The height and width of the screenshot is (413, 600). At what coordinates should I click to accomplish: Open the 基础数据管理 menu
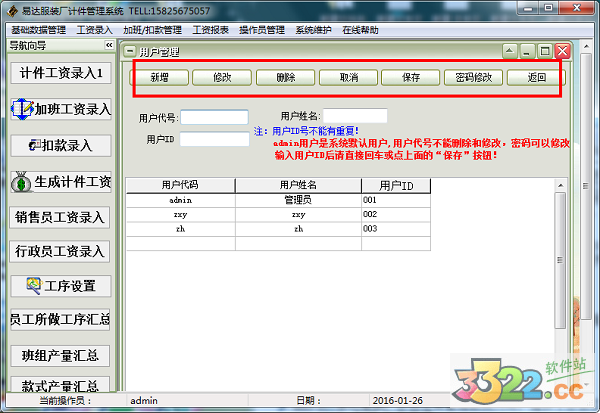click(x=38, y=30)
